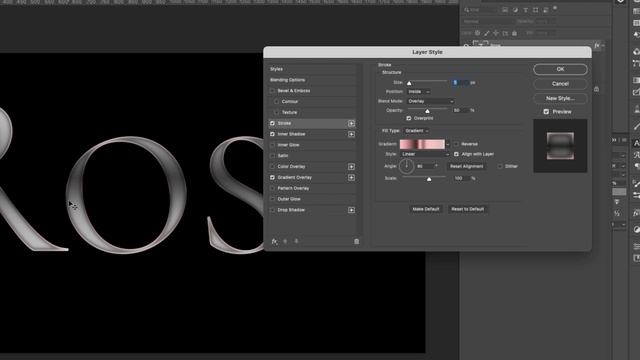
Task: Click the plus icon beside Color Overlay
Action: [x=351, y=167]
